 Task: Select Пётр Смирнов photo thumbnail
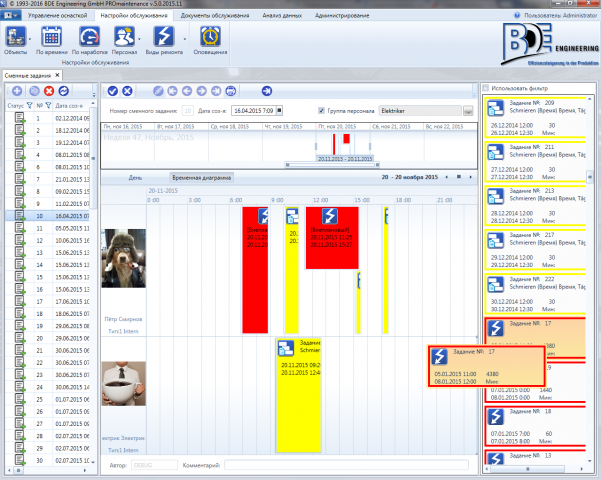pos(123,258)
